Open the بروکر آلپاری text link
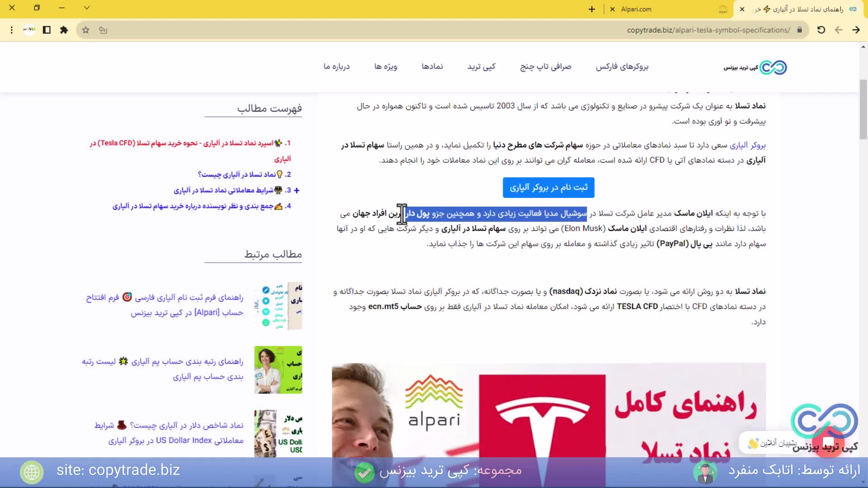Image resolution: width=868 pixels, height=488 pixels. click(747, 145)
